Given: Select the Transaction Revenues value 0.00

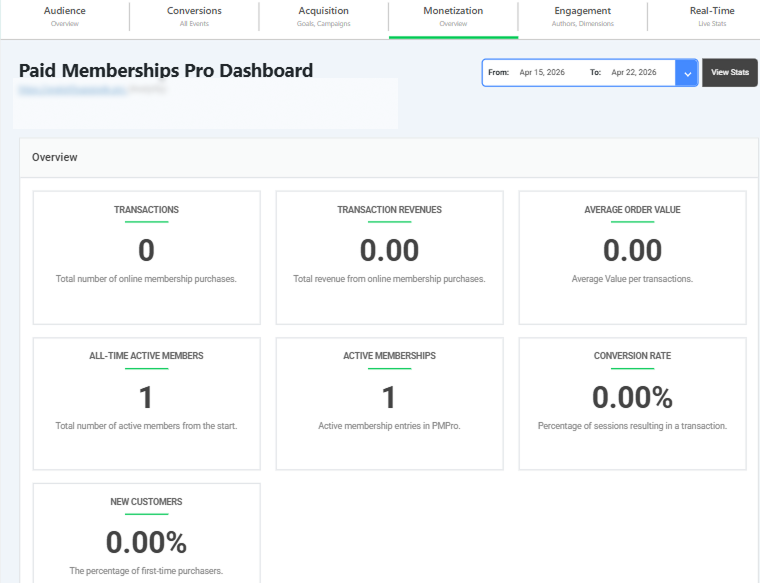Looking at the screenshot, I should pos(389,251).
